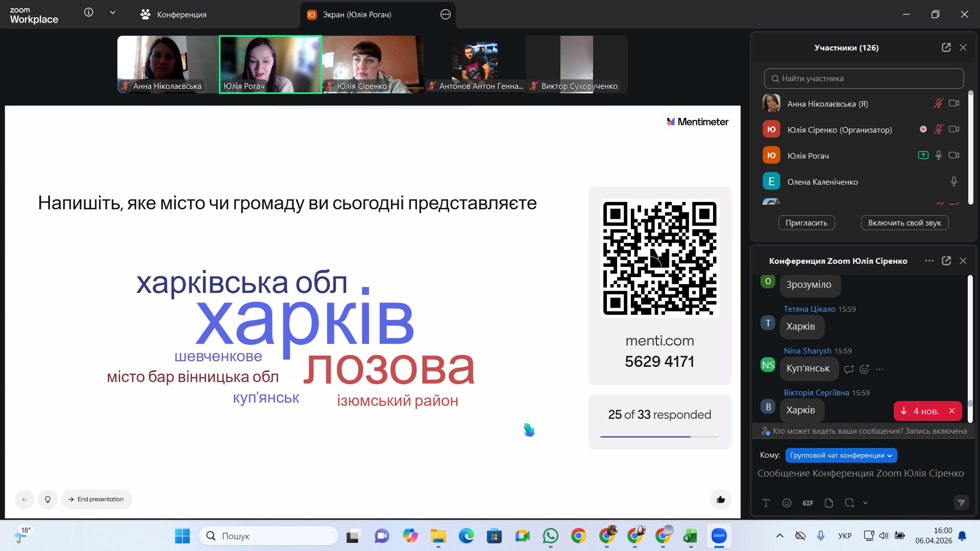Click the text formatting icon in chat
Screen dimensions: 980x551
pos(766,503)
